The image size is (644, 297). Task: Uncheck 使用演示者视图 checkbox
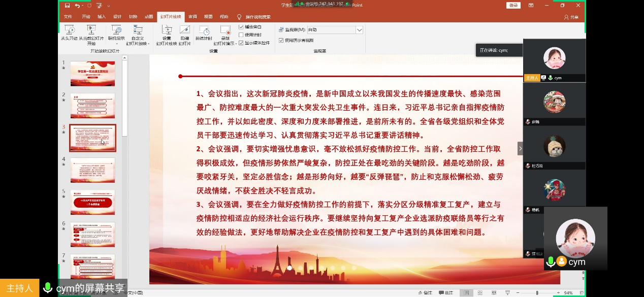click(x=281, y=40)
